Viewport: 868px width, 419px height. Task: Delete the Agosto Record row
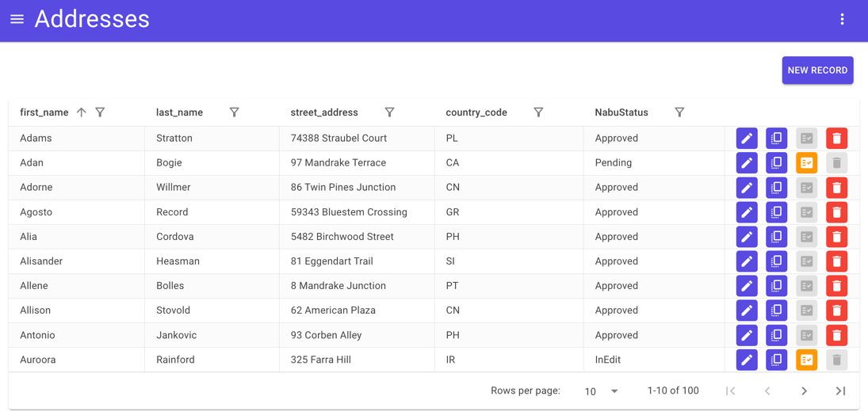836,212
